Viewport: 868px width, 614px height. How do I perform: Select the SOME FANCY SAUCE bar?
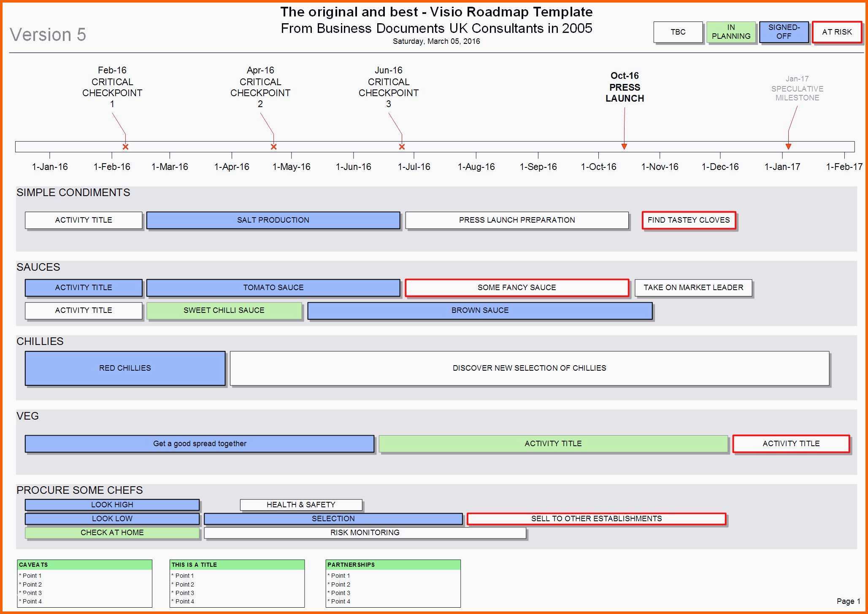(x=516, y=288)
